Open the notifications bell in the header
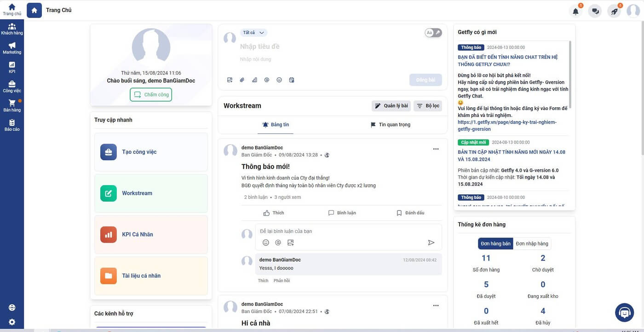This screenshot has width=644, height=332. click(x=575, y=11)
